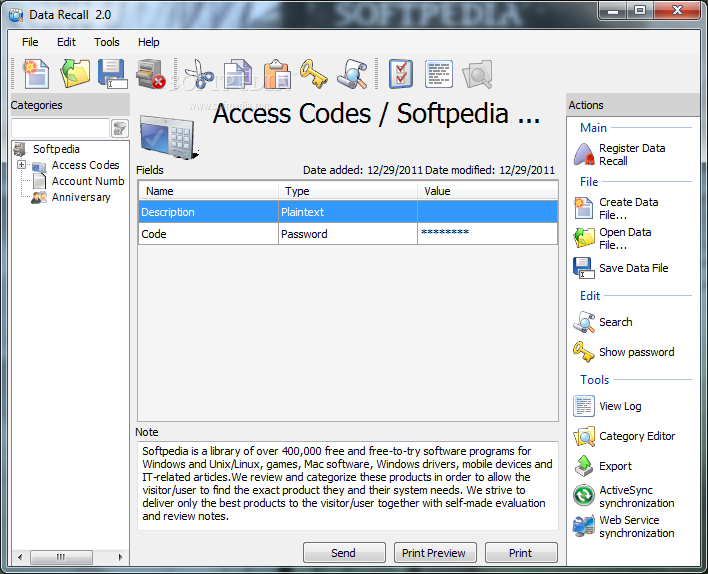Click the Show password link
The width and height of the screenshot is (708, 574).
point(636,352)
